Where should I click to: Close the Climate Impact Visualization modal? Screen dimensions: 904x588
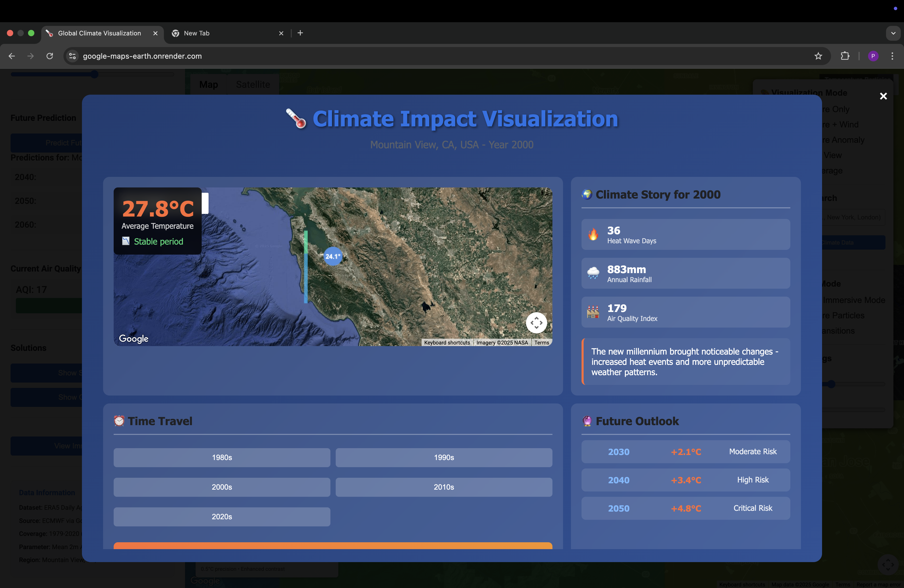click(x=883, y=96)
